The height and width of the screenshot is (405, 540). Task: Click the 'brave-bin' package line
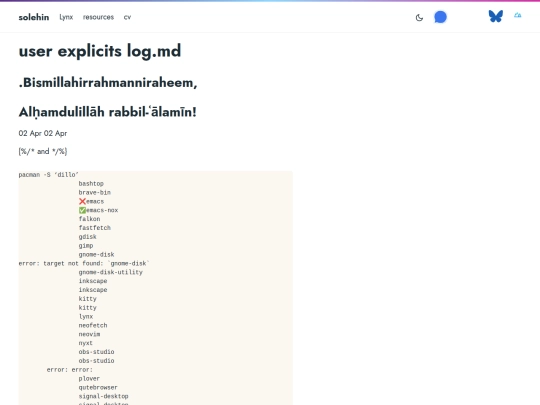(95, 193)
